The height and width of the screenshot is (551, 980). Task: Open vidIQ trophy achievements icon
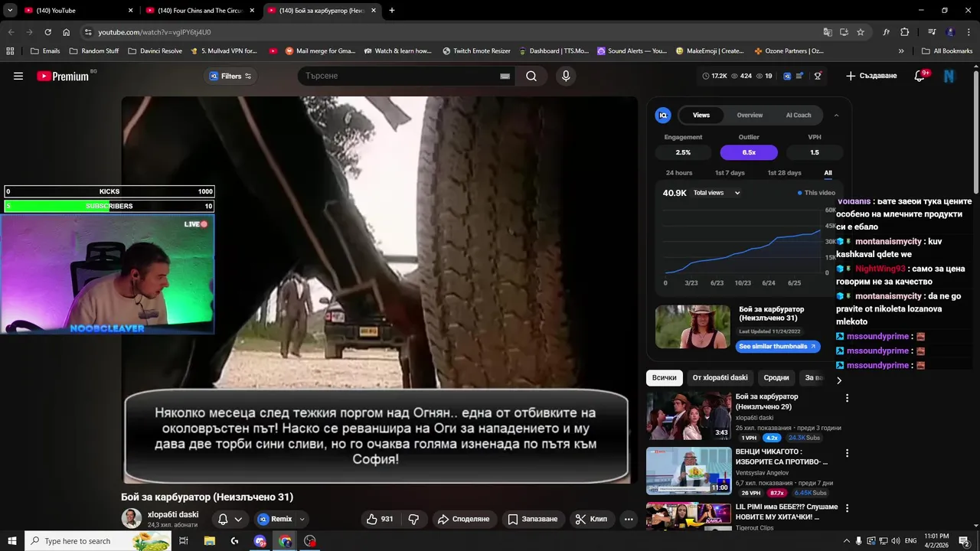[818, 76]
